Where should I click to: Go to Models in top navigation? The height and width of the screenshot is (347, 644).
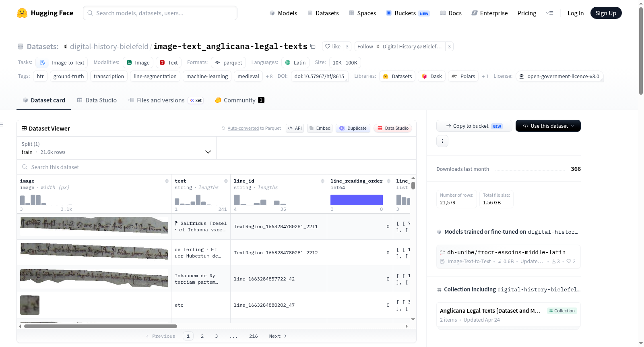[x=283, y=13]
